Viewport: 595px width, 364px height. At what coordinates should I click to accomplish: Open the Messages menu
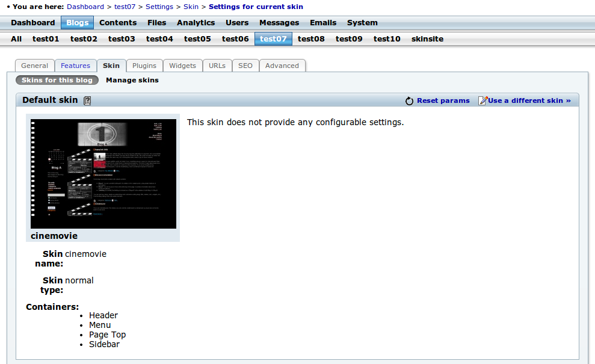[x=279, y=23]
